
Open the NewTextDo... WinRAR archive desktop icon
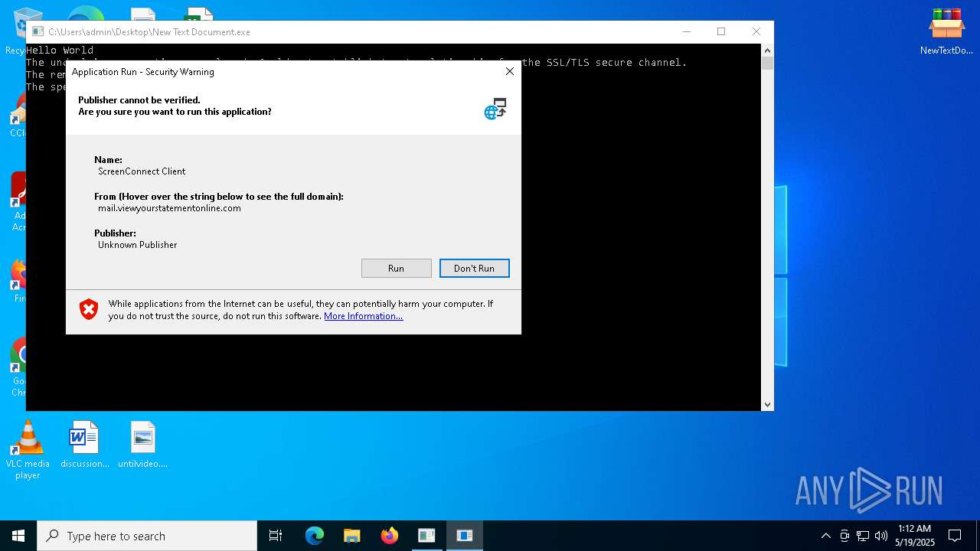coord(946,32)
